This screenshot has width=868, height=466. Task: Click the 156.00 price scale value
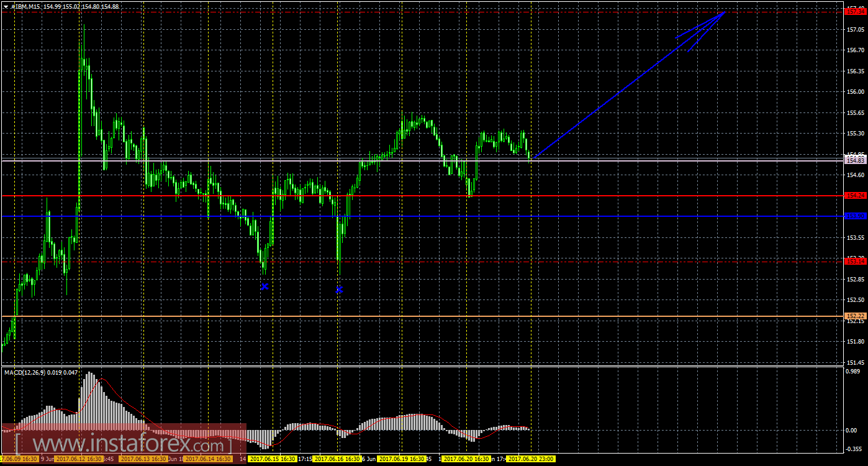(x=855, y=92)
